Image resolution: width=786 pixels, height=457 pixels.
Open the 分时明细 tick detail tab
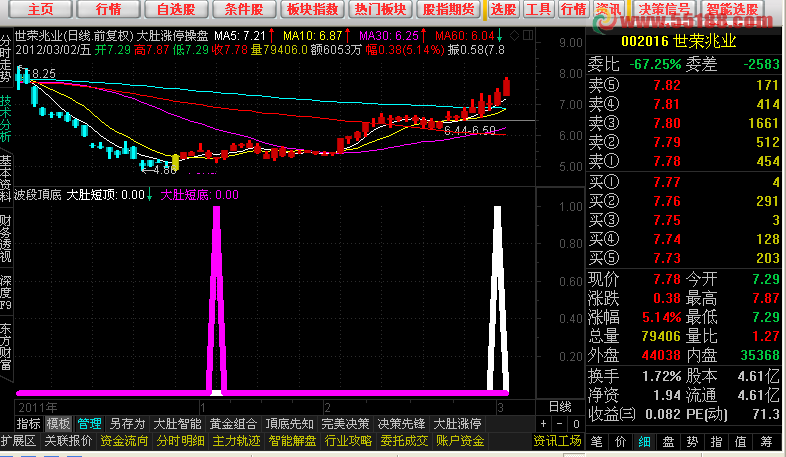(180, 441)
